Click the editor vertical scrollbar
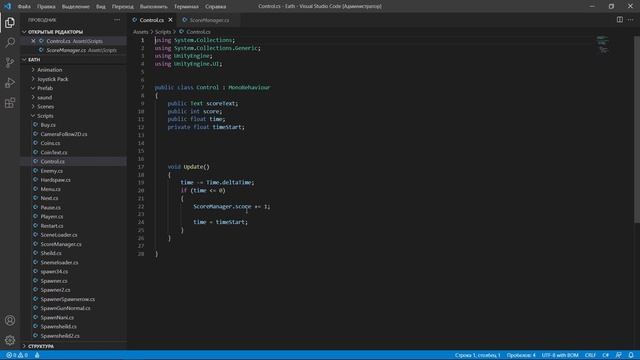The image size is (640, 360). (637, 129)
